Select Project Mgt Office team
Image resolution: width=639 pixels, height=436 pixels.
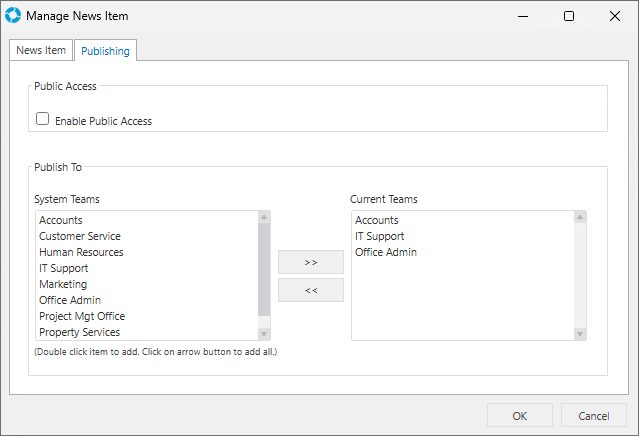click(83, 316)
